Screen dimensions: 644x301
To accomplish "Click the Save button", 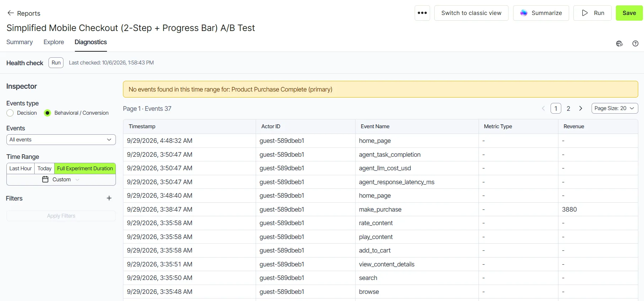I will pyautogui.click(x=629, y=13).
